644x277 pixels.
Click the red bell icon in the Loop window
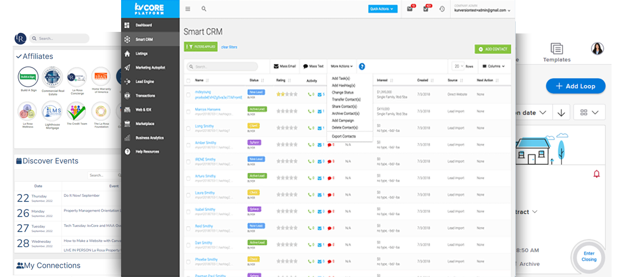[597, 174]
